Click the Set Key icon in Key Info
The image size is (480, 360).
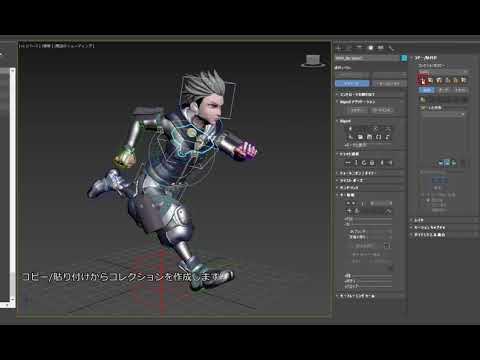(349, 211)
